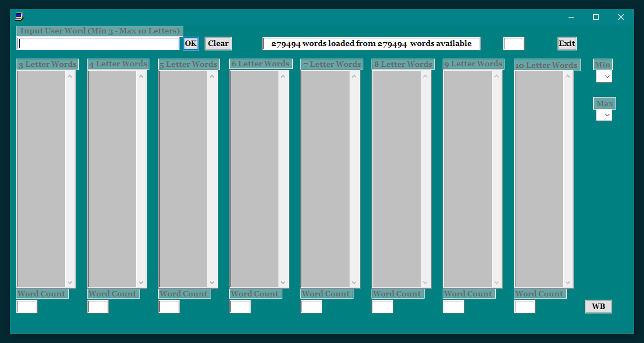Click the Exit button

click(567, 44)
